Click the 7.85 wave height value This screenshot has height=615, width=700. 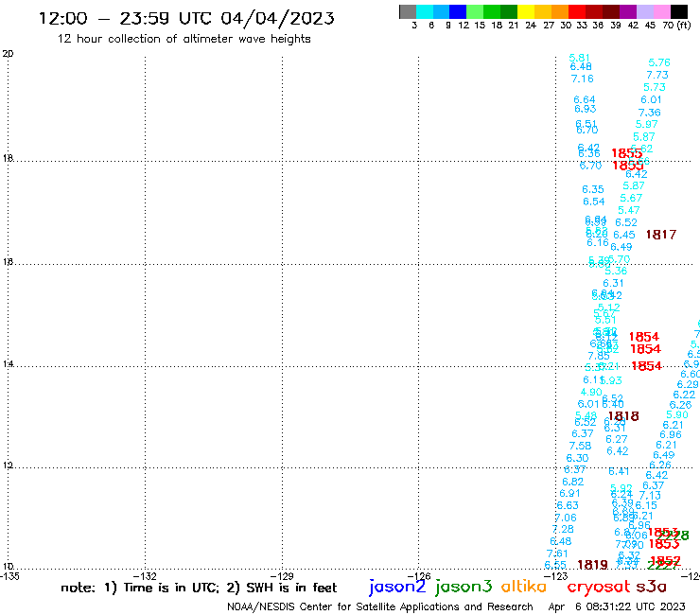click(599, 356)
